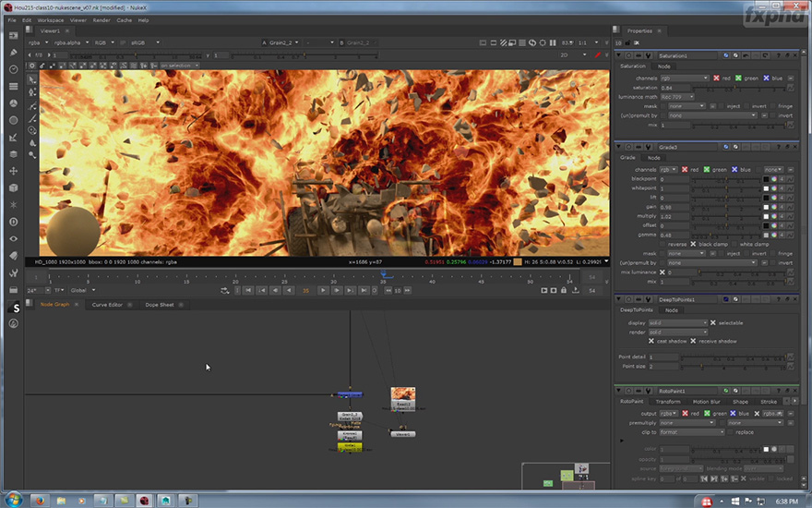Select the arrow selection tool in viewer
This screenshot has width=812, height=508.
[x=32, y=79]
